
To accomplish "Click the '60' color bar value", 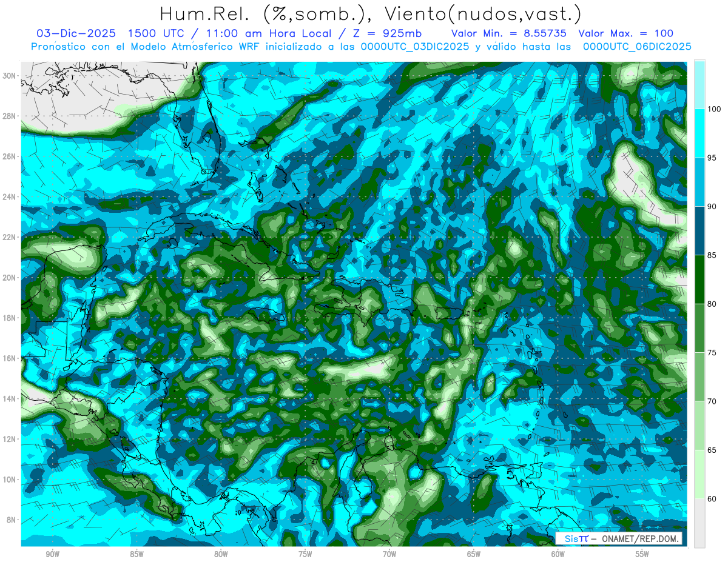I will [713, 499].
